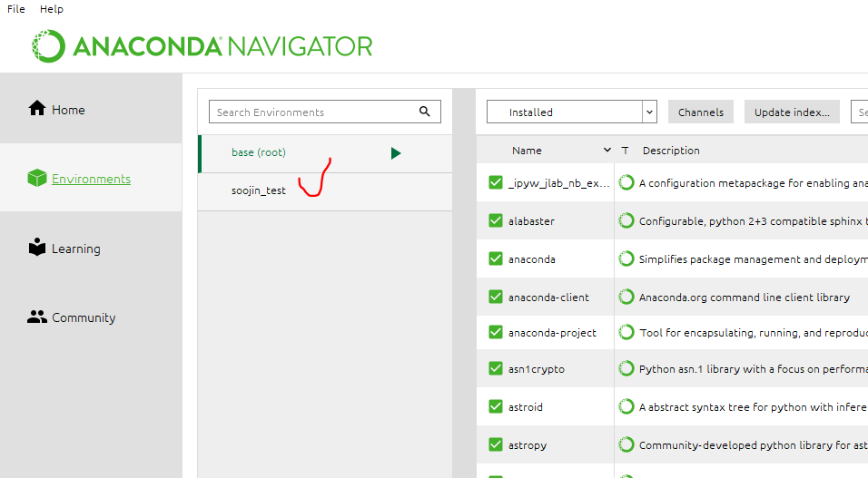Click the Community people icon
Viewport: 868px width, 478px height.
(x=37, y=317)
